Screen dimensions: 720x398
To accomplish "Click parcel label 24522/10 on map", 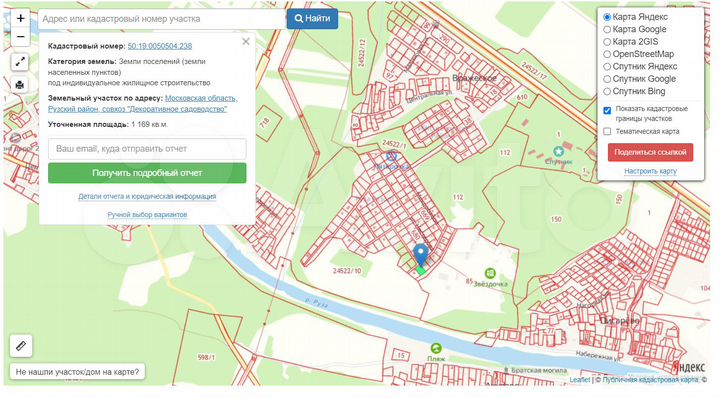I will coord(347,271).
